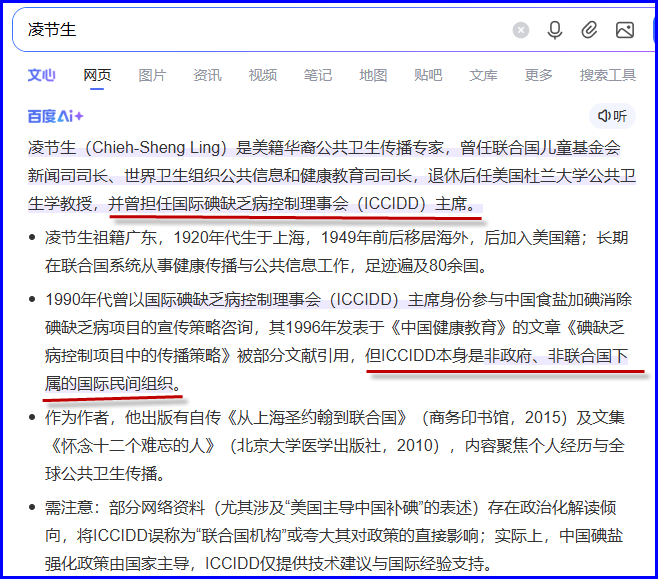Open 搜索工具 options
The image size is (658, 579).
(x=608, y=76)
